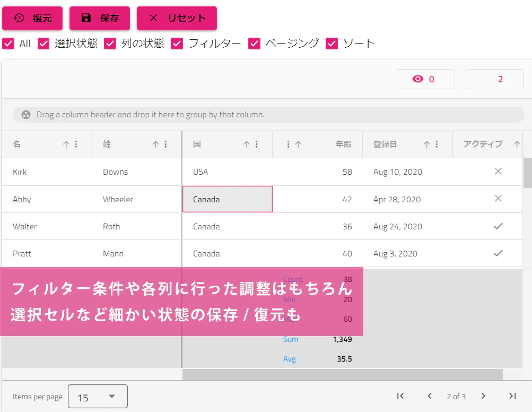Click the horizontal scrollbar below the grid
Screen dimensions: 532x412
(x=342, y=374)
